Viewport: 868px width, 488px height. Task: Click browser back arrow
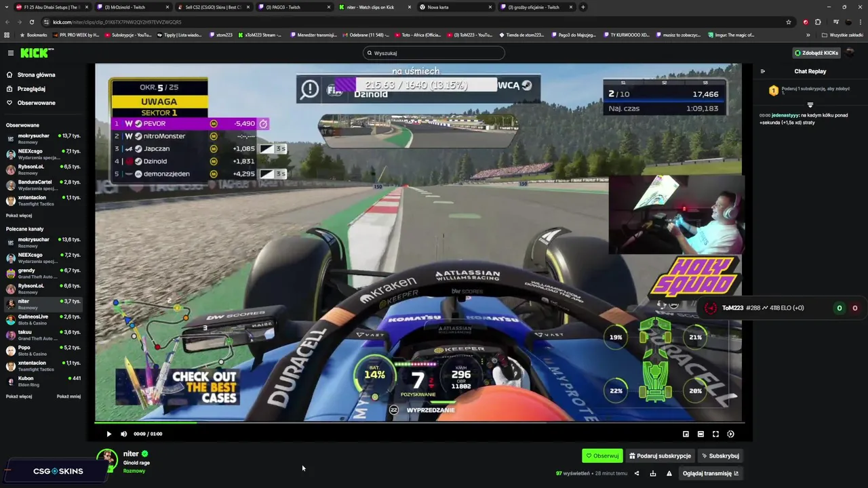(8, 22)
